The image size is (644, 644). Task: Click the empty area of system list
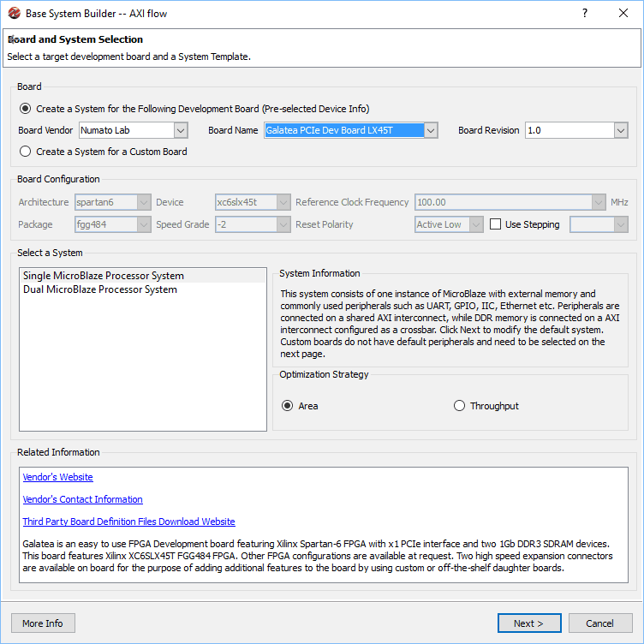coord(142,368)
